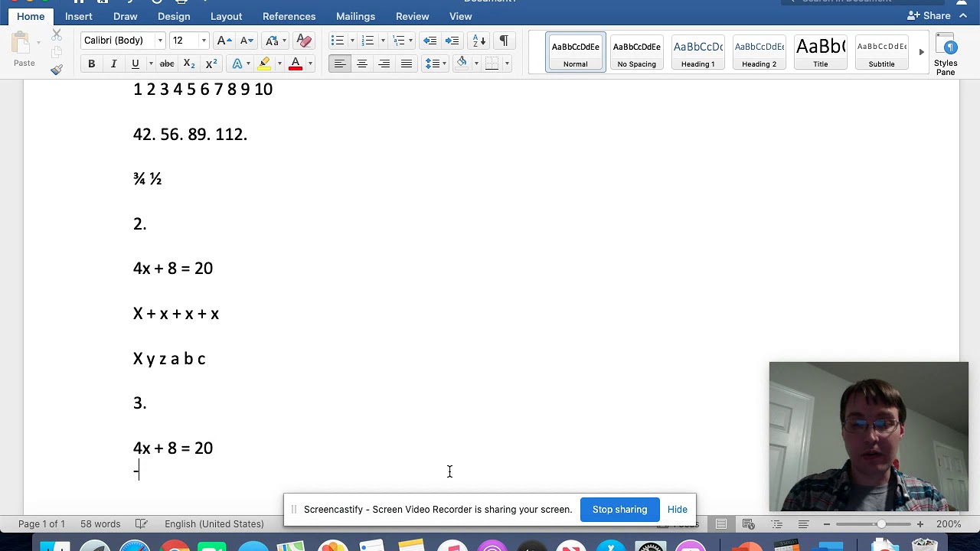The width and height of the screenshot is (980, 551).
Task: Click the Paste clipboard icon
Action: pyautogui.click(x=21, y=44)
